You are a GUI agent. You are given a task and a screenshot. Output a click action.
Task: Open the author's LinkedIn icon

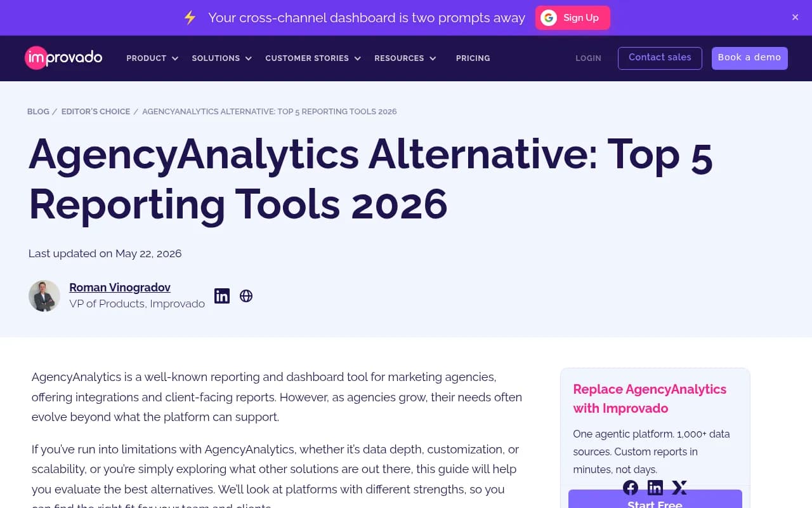[222, 296]
